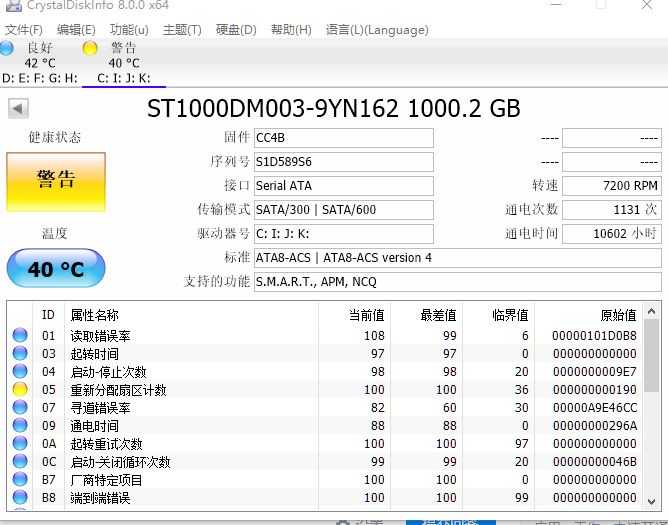Click the S.M.A.R.T., APM, NCQ features field
The height and width of the screenshot is (525, 668).
tap(458, 282)
